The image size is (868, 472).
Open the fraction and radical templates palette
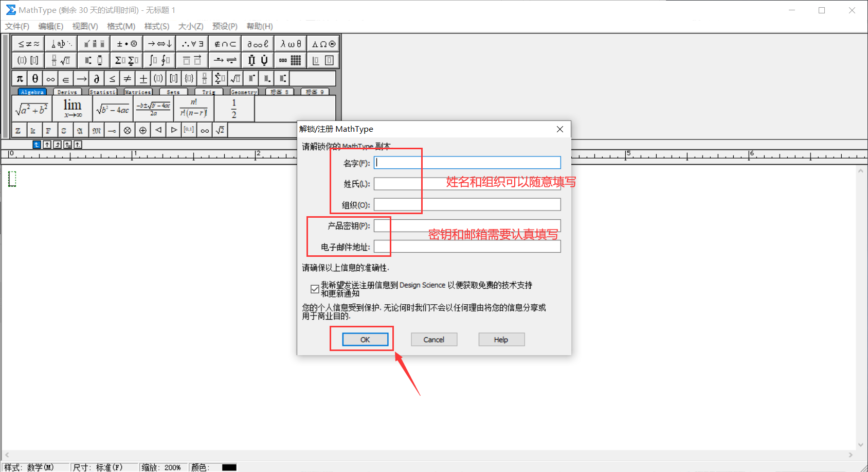click(x=61, y=60)
